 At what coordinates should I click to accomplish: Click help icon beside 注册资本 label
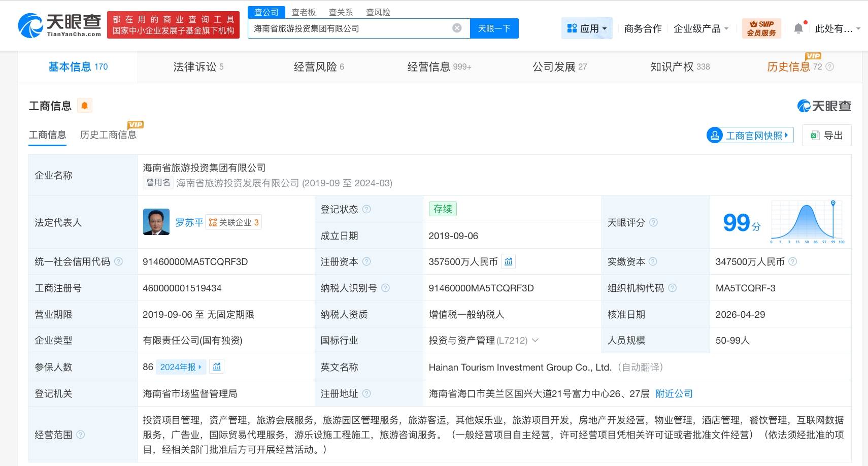pos(366,261)
